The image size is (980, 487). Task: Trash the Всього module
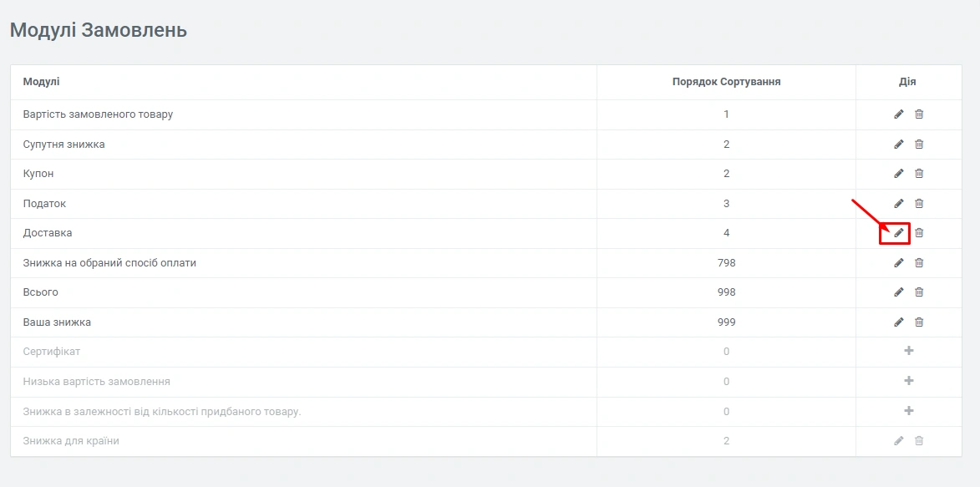pos(919,292)
